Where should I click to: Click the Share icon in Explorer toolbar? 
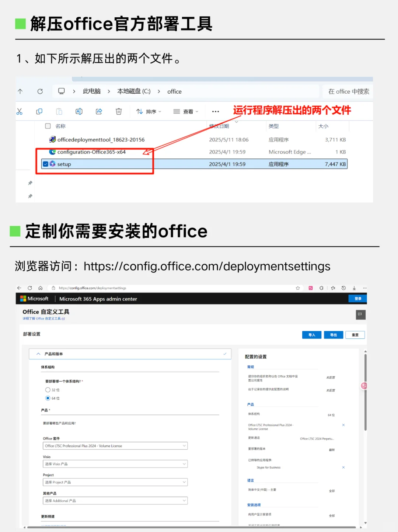point(99,111)
